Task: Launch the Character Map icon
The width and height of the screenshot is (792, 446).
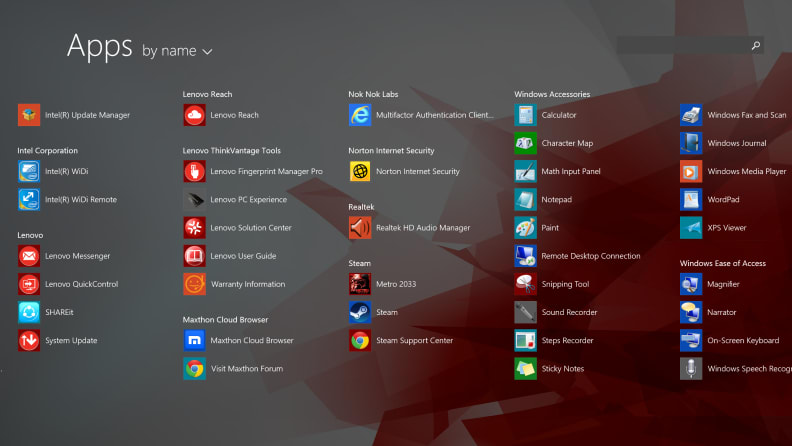Action: pyautogui.click(x=525, y=143)
